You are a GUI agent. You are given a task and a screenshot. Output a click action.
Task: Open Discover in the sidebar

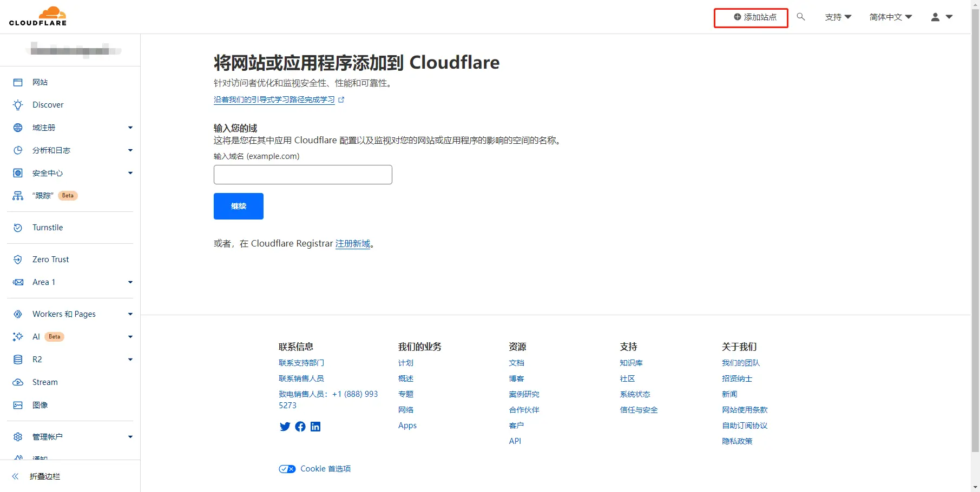[x=48, y=105]
